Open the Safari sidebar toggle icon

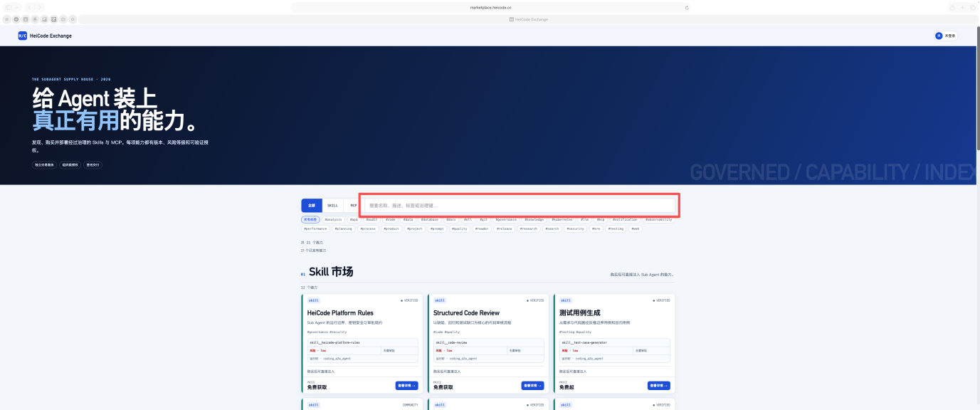(x=9, y=7)
